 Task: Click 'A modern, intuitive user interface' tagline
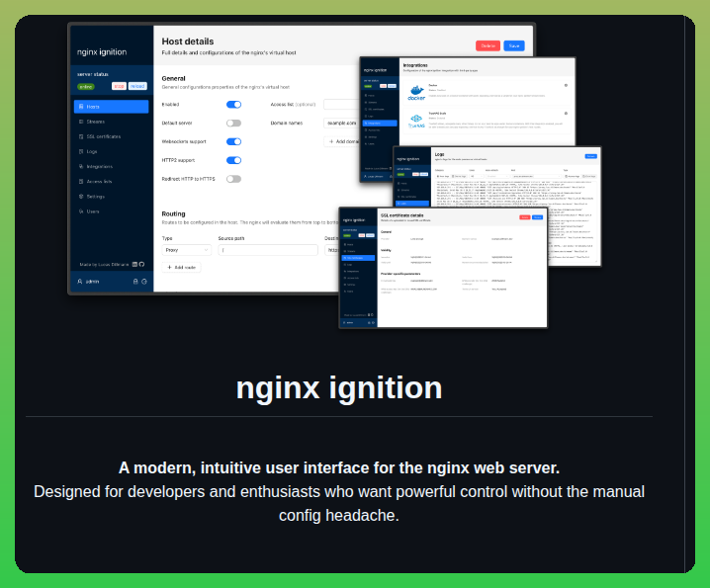pyautogui.click(x=339, y=468)
